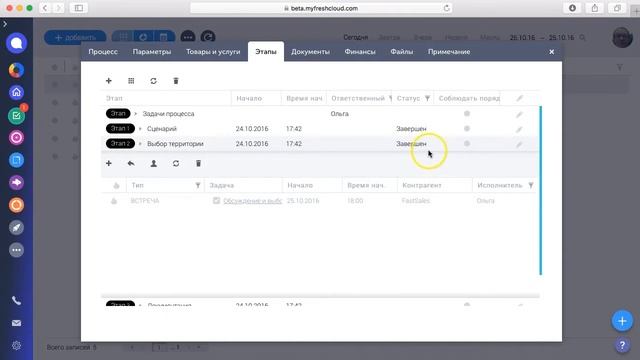Click the help question mark button
Image resolution: width=640 pixels, height=360 pixels.
click(622, 346)
